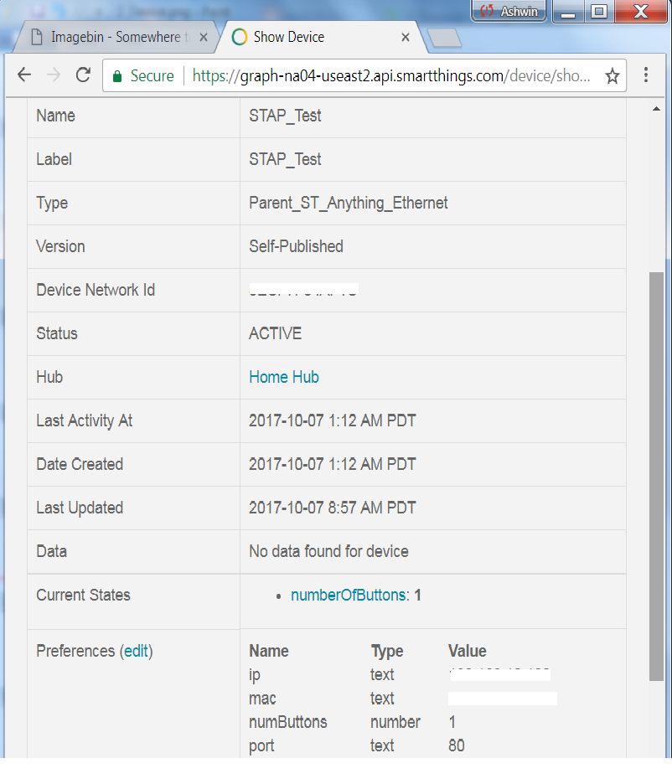Go back using the browser back arrow

pyautogui.click(x=24, y=75)
